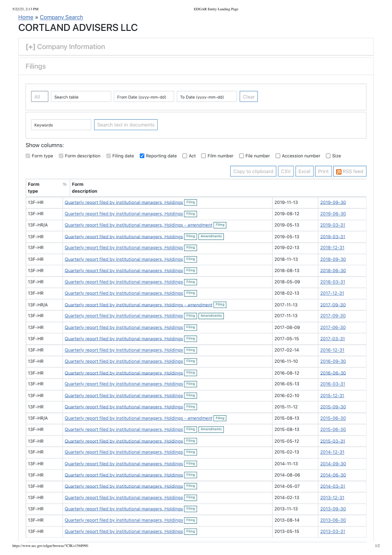The width and height of the screenshot is (392, 555).
Task: Open the Holdings amendment link filed 2019-05-13
Action: click(138, 225)
